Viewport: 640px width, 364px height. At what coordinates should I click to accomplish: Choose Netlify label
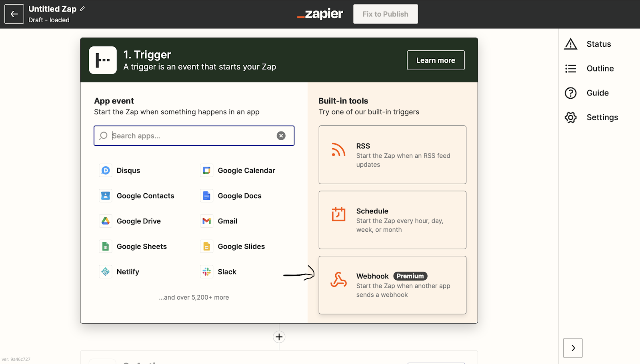[128, 272]
